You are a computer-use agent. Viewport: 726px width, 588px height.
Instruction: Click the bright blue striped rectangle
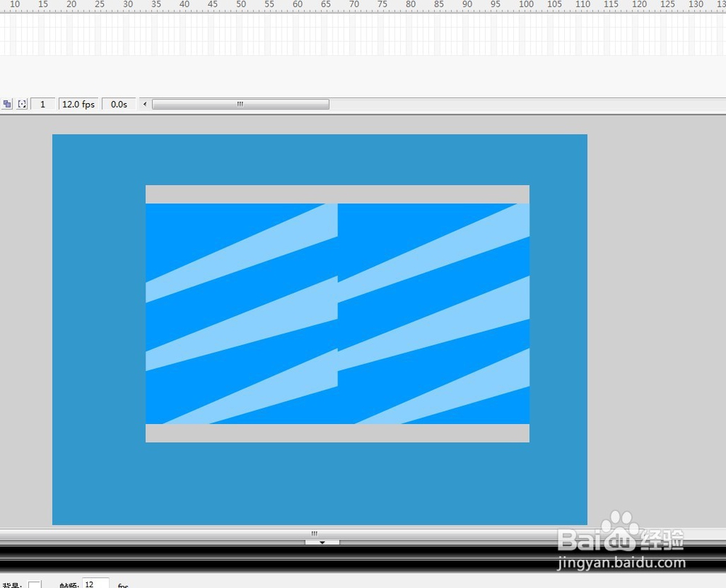(338, 314)
